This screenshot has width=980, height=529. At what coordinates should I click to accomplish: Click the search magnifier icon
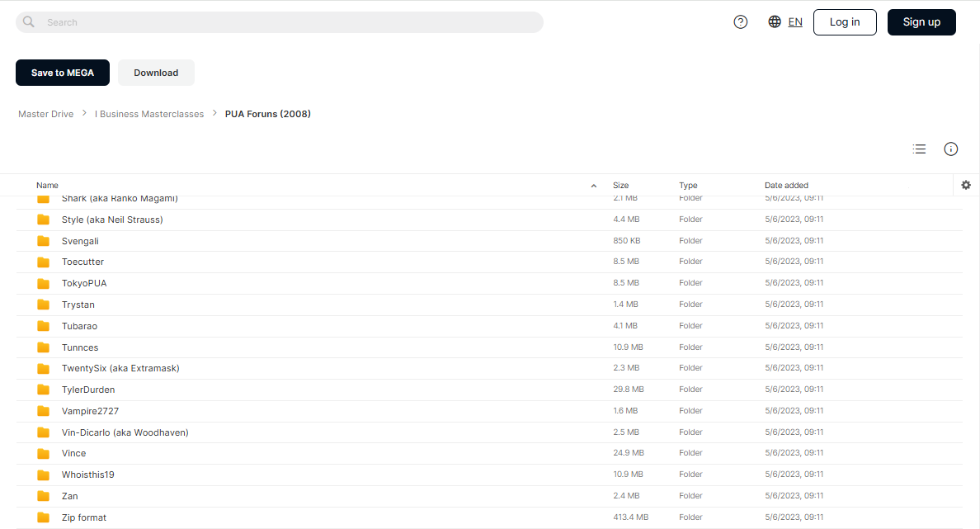29,22
